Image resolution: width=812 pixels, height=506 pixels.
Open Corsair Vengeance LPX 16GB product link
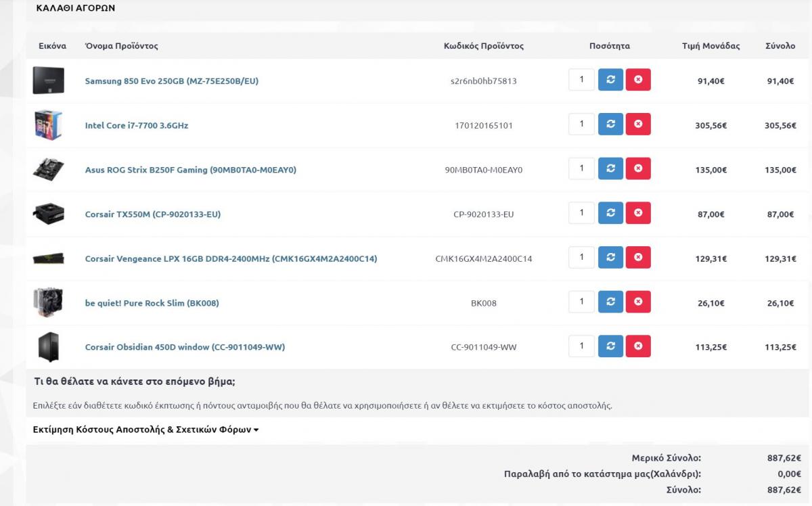point(231,259)
